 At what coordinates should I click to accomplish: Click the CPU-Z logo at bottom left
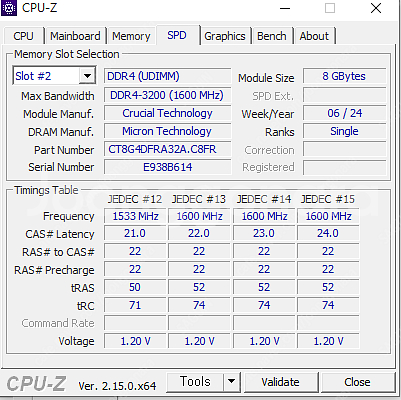coord(36,383)
